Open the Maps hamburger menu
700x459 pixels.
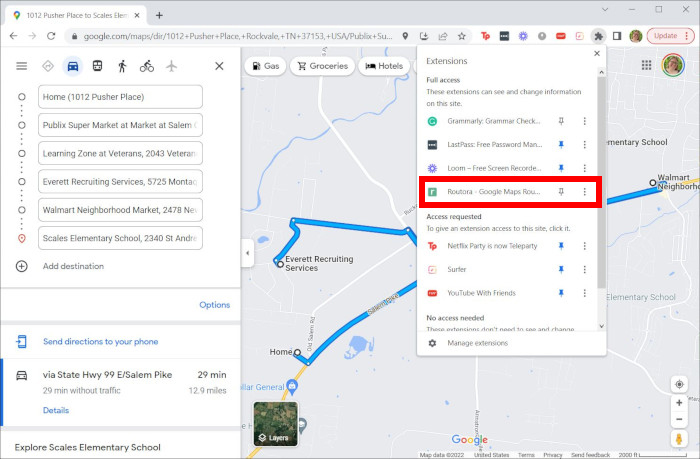[x=21, y=66]
